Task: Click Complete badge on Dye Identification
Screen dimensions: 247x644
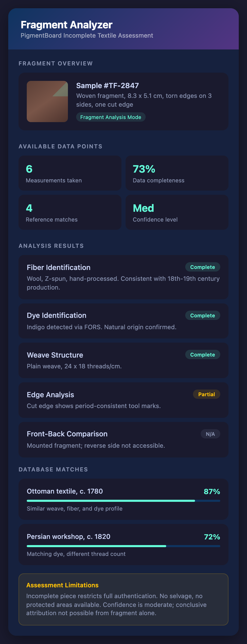Action: 202,316
